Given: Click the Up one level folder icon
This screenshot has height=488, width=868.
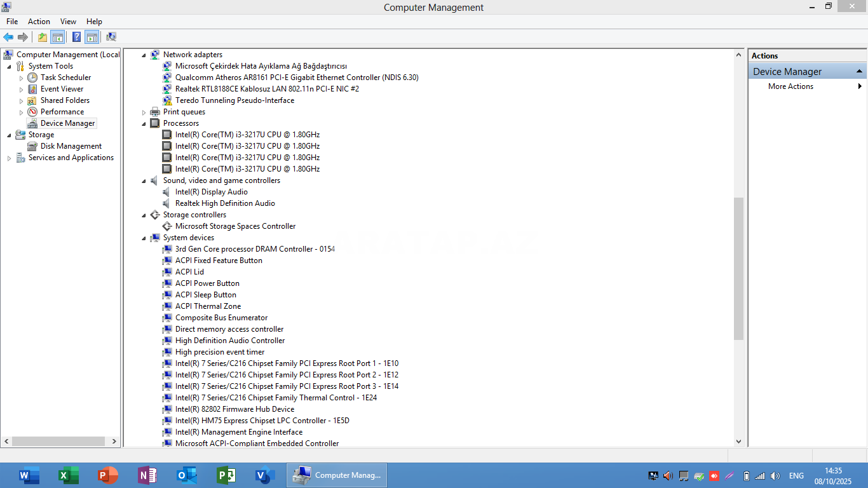Looking at the screenshot, I should pos(43,37).
